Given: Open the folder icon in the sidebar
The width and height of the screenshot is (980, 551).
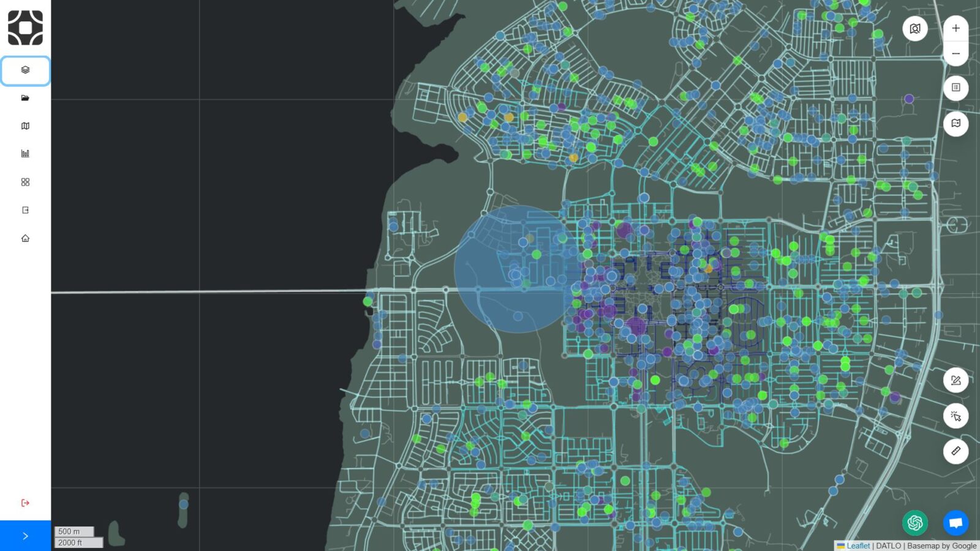Looking at the screenshot, I should [25, 98].
